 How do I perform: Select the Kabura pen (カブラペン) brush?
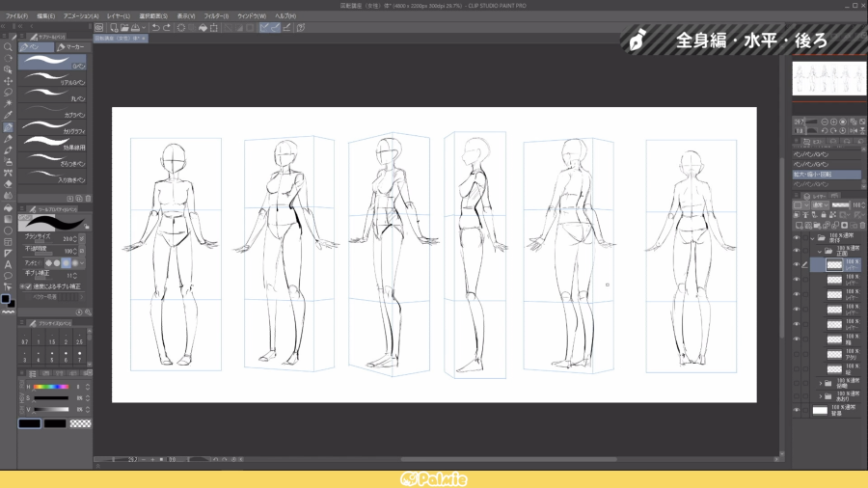coord(53,111)
